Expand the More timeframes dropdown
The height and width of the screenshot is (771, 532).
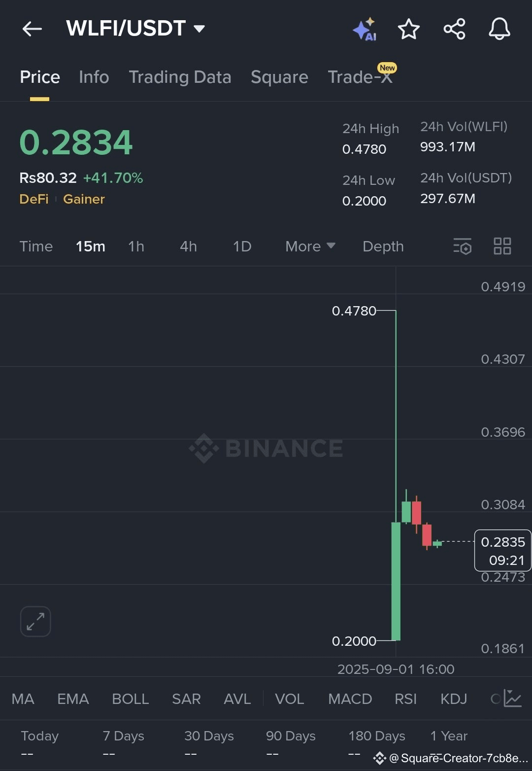pos(310,246)
